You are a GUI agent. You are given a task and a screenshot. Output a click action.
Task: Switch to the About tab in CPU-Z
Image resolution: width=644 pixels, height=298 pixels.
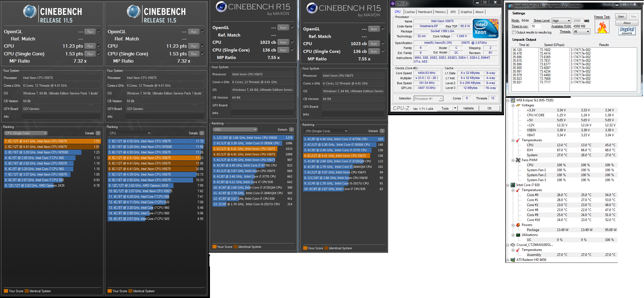pos(479,12)
